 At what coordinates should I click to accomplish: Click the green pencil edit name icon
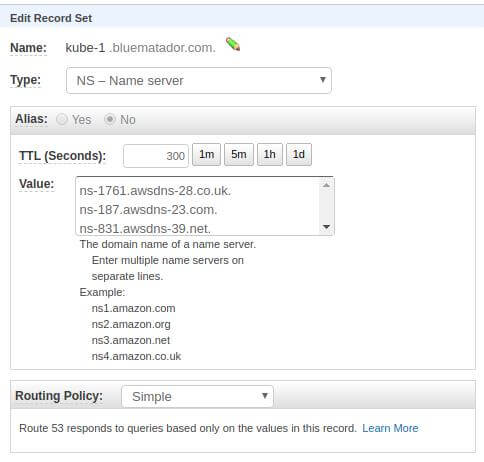[233, 44]
